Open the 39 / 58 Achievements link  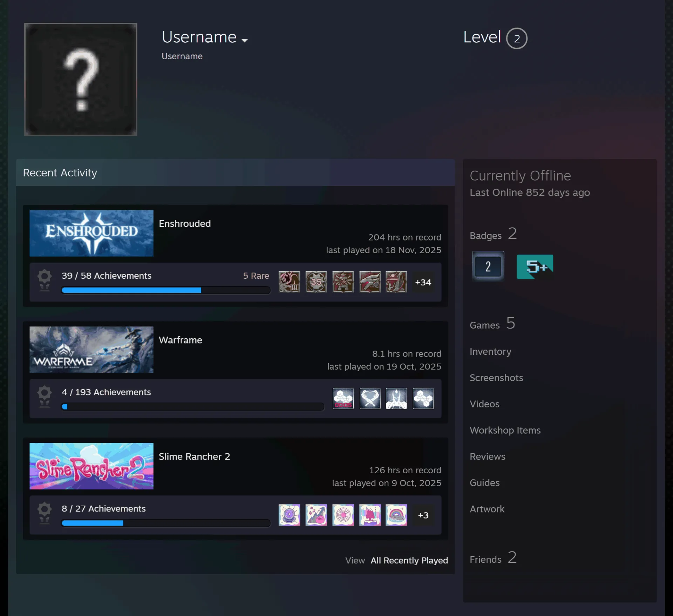(x=107, y=276)
